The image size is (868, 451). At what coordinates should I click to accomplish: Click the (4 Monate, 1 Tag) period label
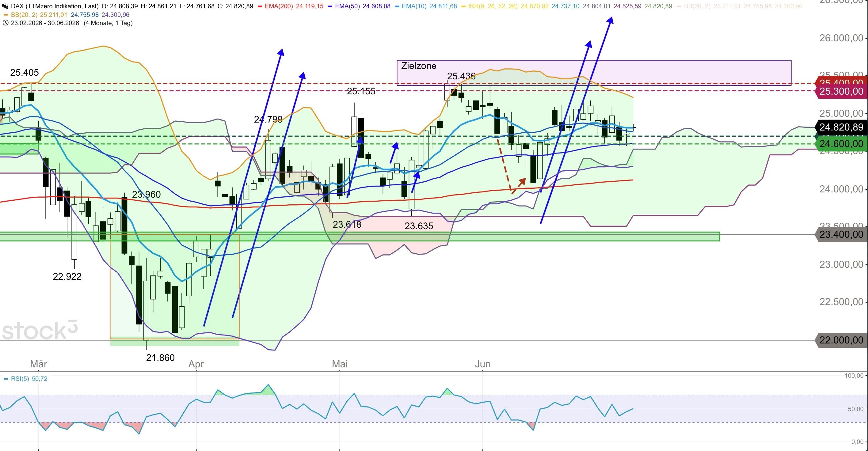coord(108,23)
